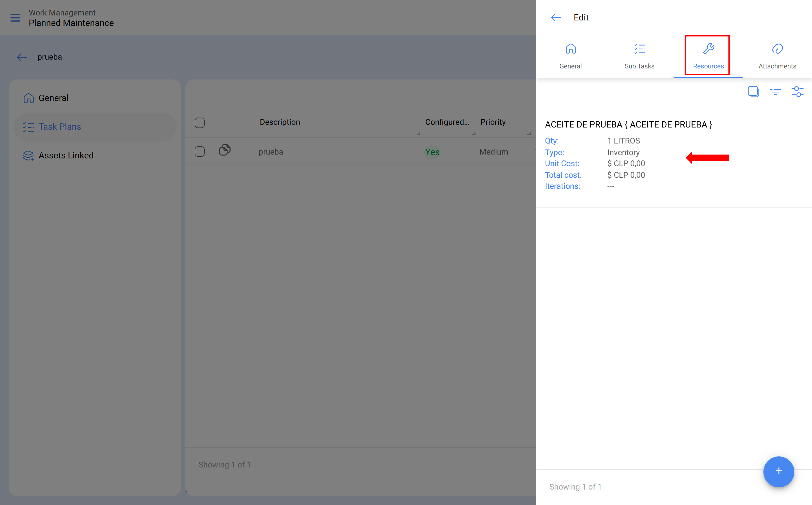Check the select-all checkbox in table header
812x505 pixels.
coord(200,123)
